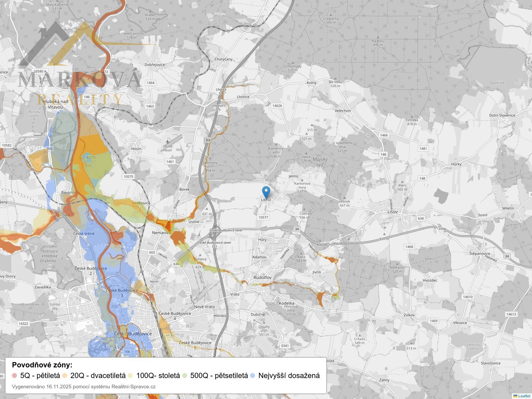Viewport: 532px width, 399px height.
Task: Click the Rudolfov town label on map
Action: pos(262,277)
